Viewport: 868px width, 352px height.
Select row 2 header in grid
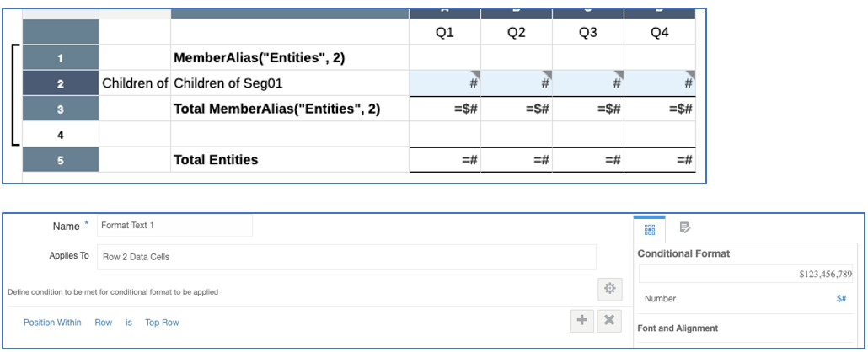pos(60,83)
